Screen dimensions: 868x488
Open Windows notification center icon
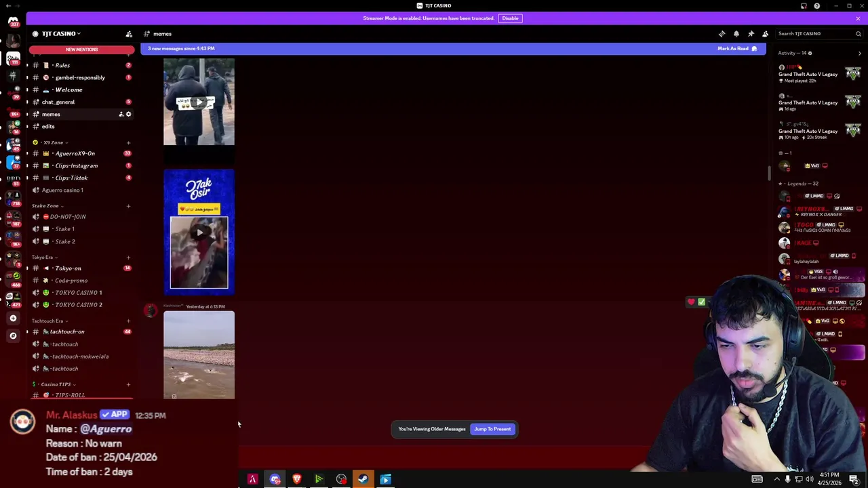pyautogui.click(x=854, y=479)
